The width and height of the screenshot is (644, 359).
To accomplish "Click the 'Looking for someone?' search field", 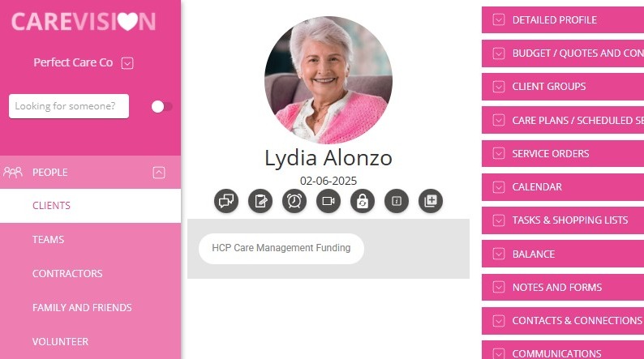I will [x=69, y=106].
